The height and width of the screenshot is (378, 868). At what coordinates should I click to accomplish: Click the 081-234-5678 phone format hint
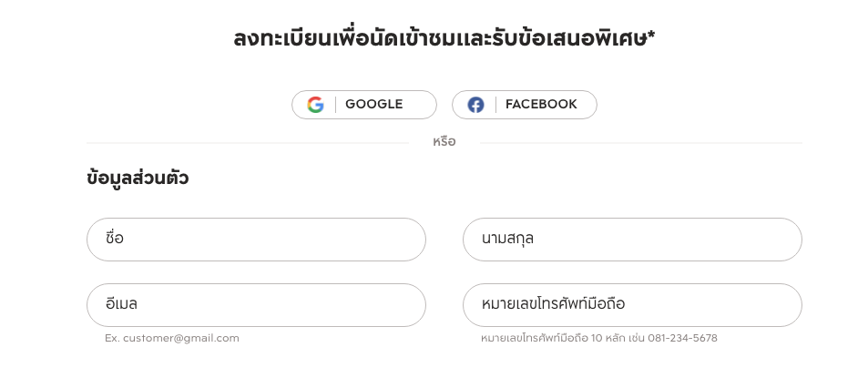pos(682,338)
